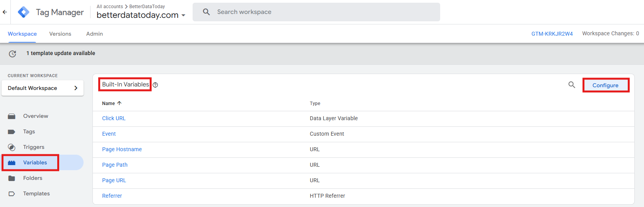
Task: Open the Page Path variable
Action: 115,165
